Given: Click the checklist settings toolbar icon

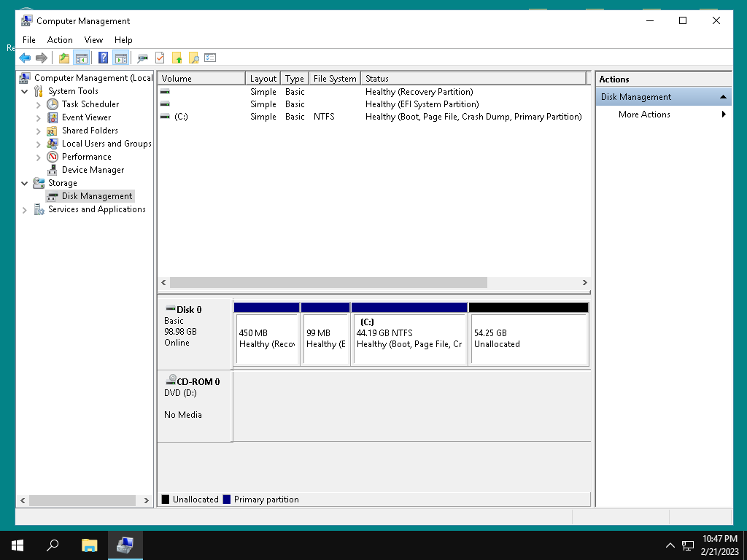Looking at the screenshot, I should (211, 58).
